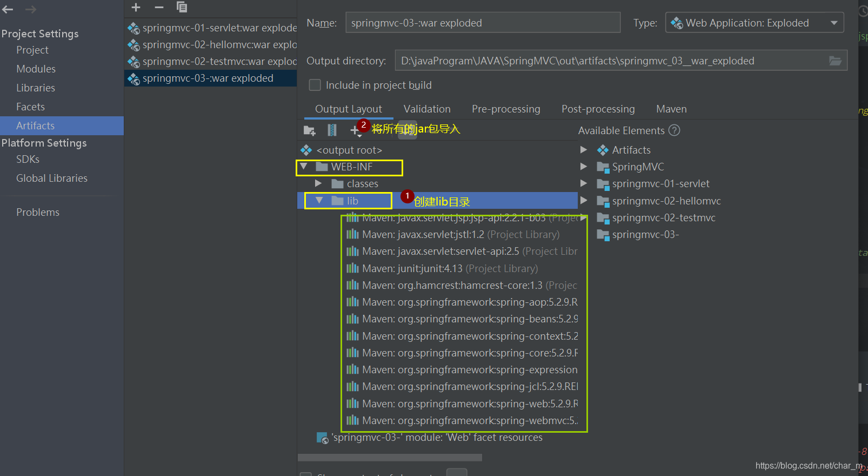
Task: Select Maven: spring-context library entry
Action: tap(462, 336)
